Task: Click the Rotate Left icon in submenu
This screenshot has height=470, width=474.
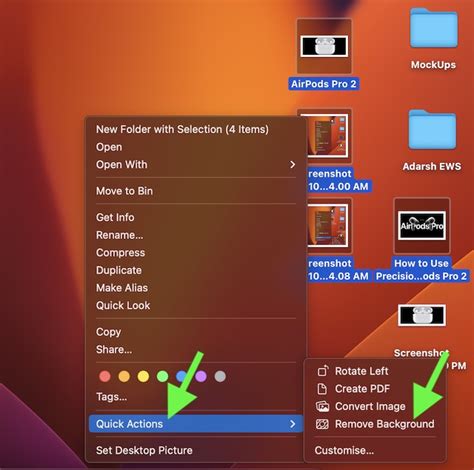Action: tap(322, 371)
